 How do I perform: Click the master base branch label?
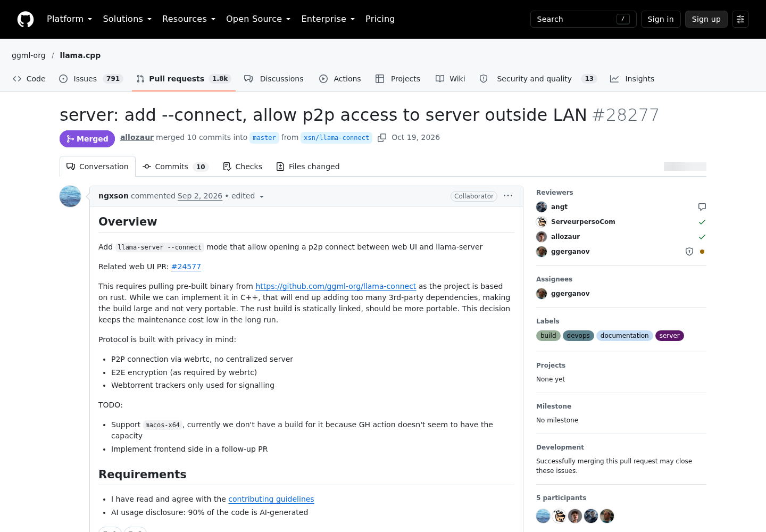[264, 138]
